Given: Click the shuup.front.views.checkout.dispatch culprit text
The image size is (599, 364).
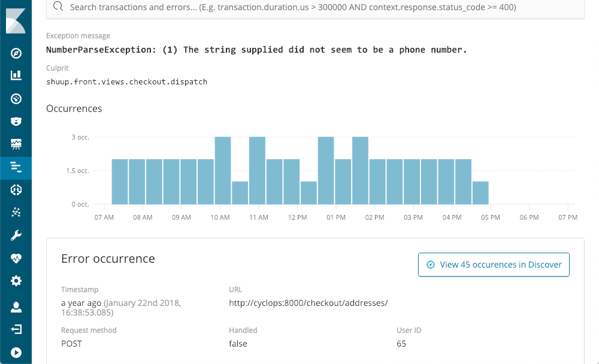Looking at the screenshot, I should coord(127,82).
